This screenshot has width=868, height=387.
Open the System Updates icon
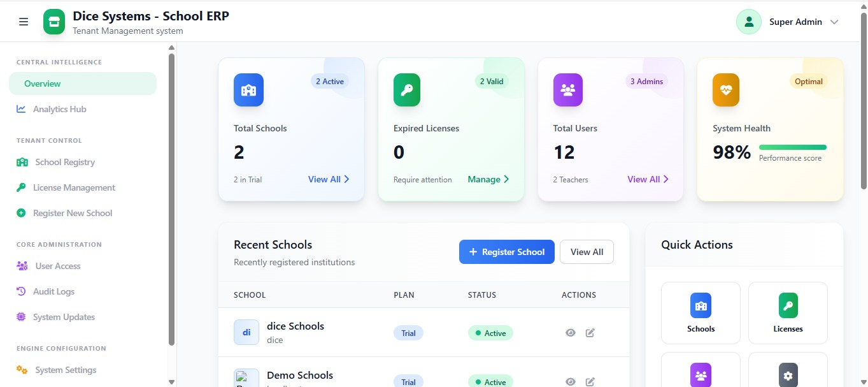21,317
